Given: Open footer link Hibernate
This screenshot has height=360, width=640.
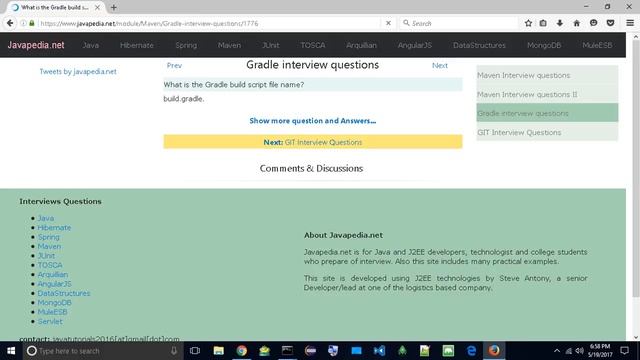Looking at the screenshot, I should [x=54, y=227].
